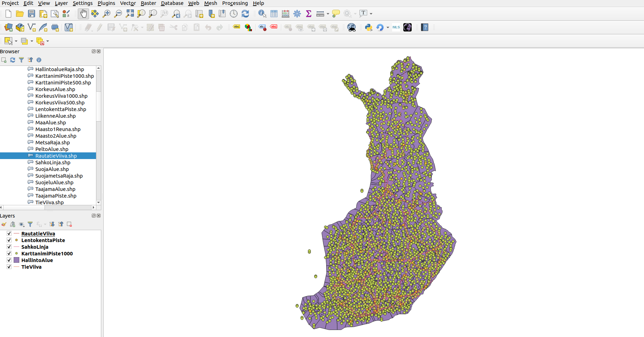Hide the HallintoAlue layer
This screenshot has height=337, width=644.
pos(9,260)
